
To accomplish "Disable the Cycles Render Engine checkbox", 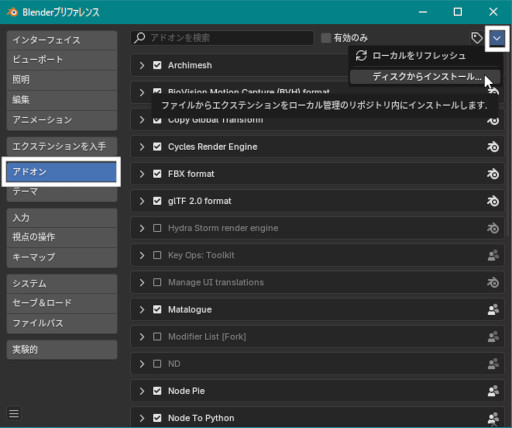I will coord(157,147).
